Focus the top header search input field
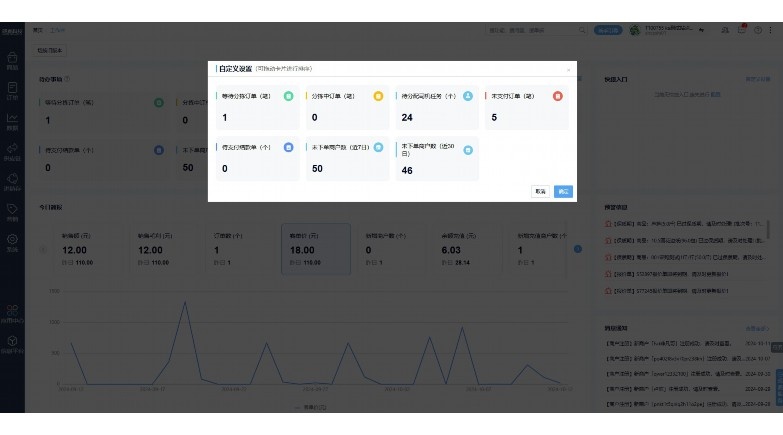The height and width of the screenshot is (435, 783). tap(532, 30)
